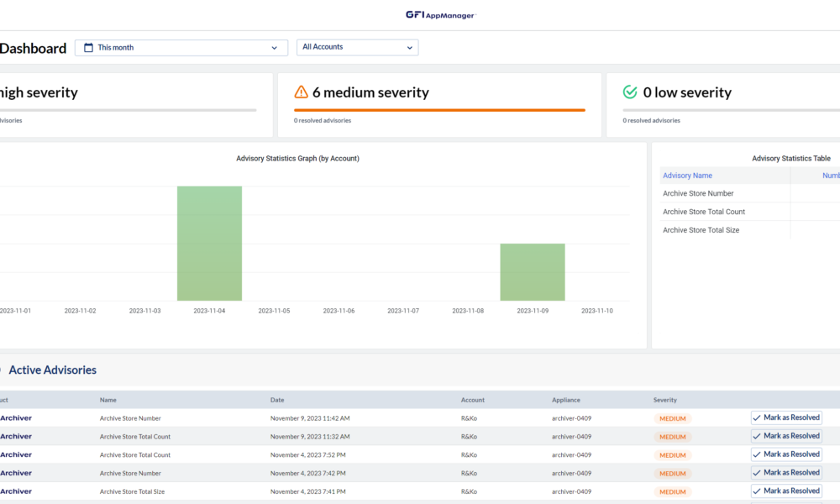The width and height of the screenshot is (840, 504).
Task: Click the green checkmark circle icon
Action: pos(630,92)
